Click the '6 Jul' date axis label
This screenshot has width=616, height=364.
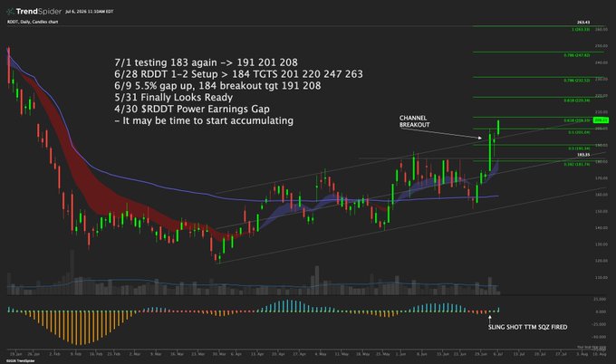[x=498, y=354]
